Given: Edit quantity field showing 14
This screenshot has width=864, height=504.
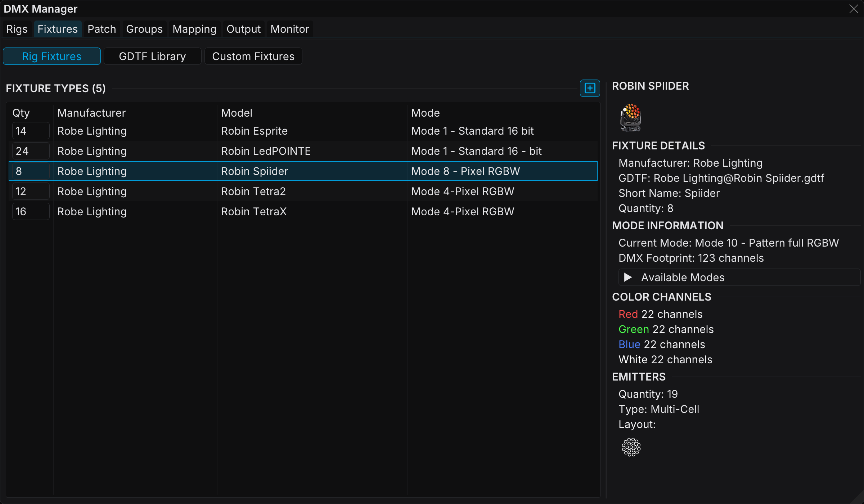Looking at the screenshot, I should 31,131.
